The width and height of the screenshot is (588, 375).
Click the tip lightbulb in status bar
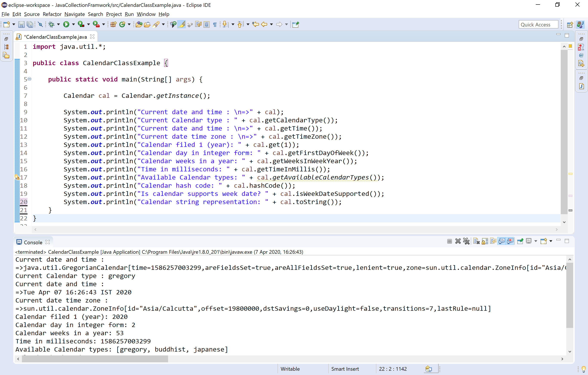(584, 369)
